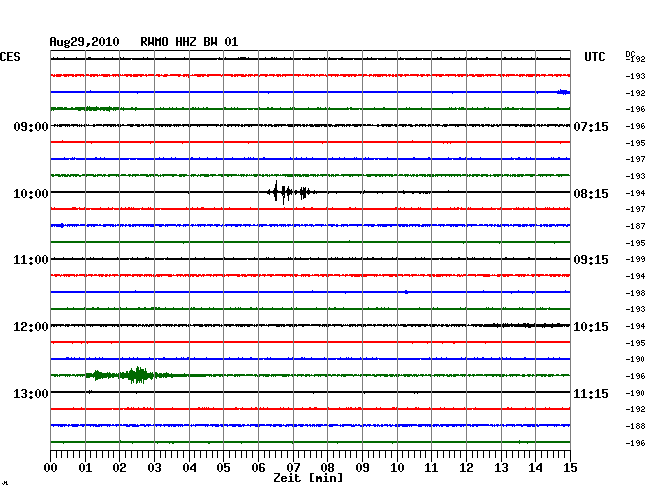The height and width of the screenshot is (494, 650).
Task: Click the DC offset value -188
Action: [x=635, y=426]
